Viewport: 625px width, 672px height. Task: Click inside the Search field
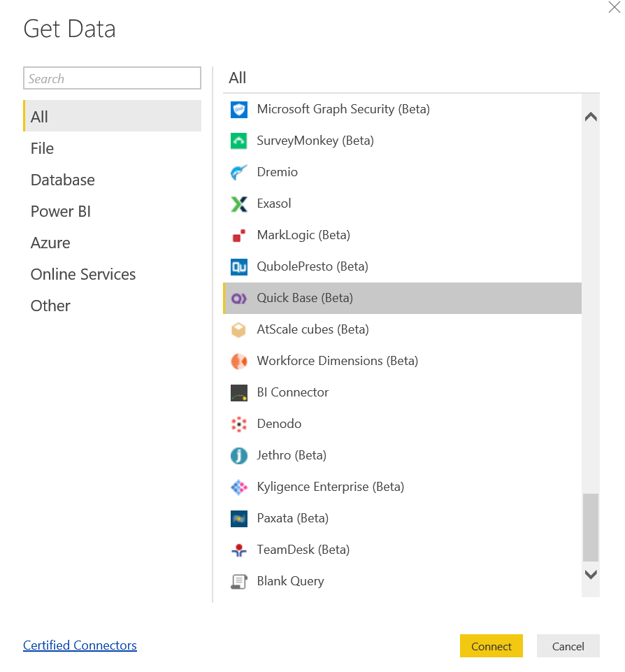coord(112,78)
